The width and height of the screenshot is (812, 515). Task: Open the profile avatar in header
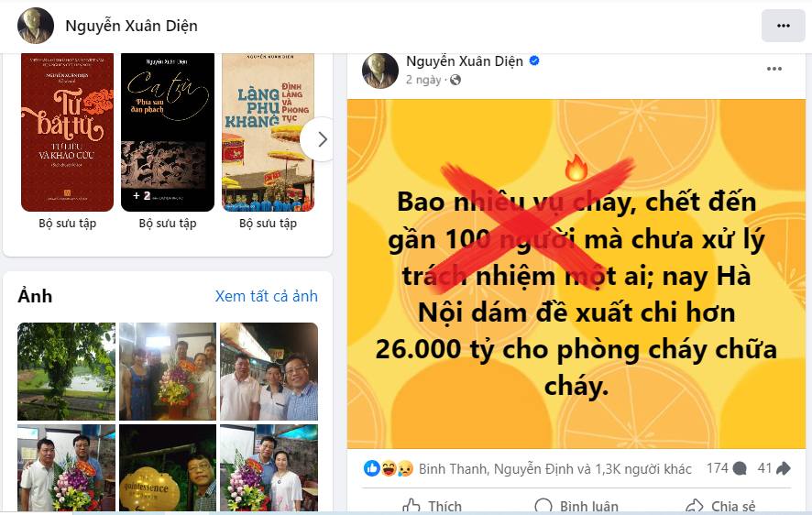point(36,26)
